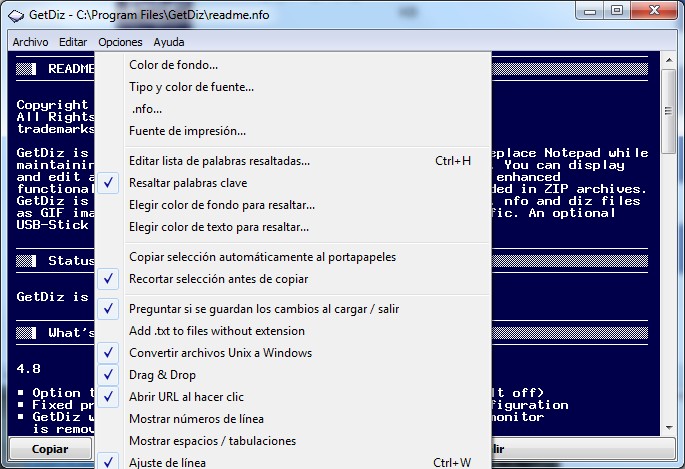Enable Add .txt to files without extension
The image size is (685, 469).
pyautogui.click(x=293, y=331)
